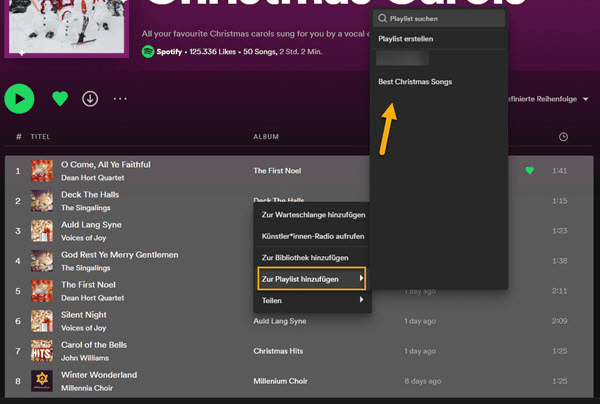This screenshot has width=600, height=404.
Task: Click Künstler*innen-Radio aufrufen
Action: pos(313,236)
